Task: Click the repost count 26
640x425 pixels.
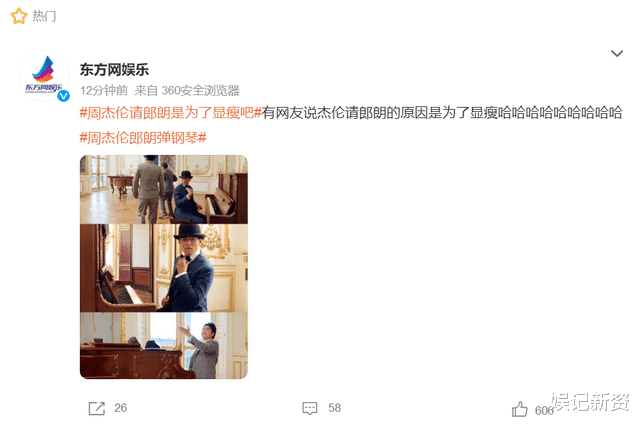Action: point(121,408)
